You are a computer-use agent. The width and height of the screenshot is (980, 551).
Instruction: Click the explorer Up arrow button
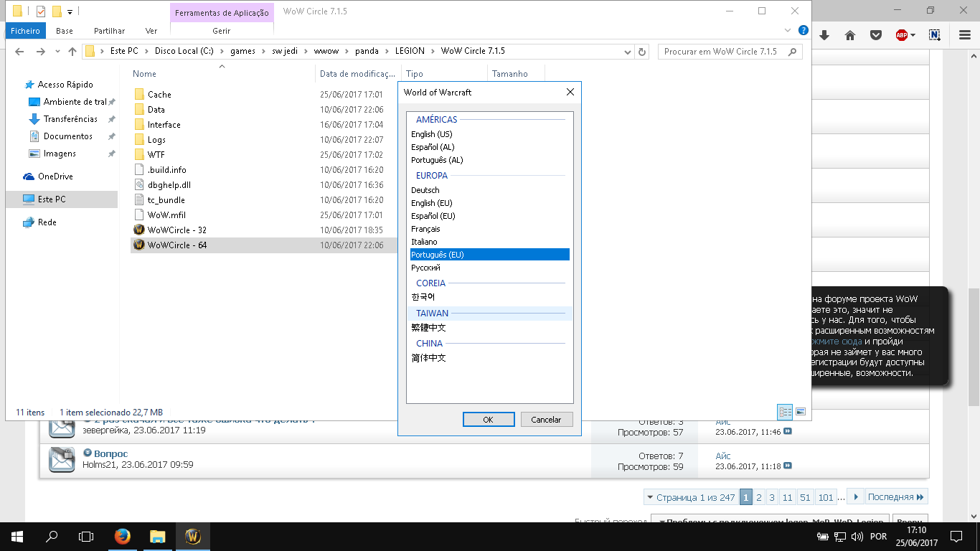72,52
